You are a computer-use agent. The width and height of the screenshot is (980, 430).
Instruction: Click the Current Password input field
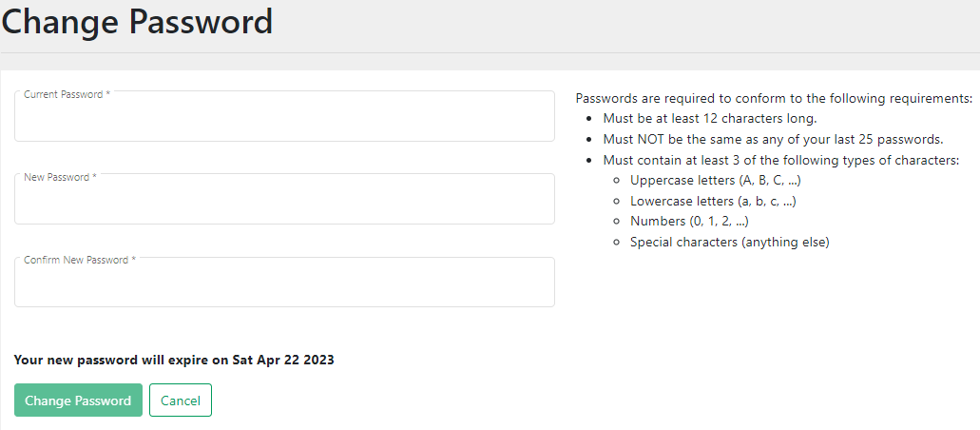[284, 120]
